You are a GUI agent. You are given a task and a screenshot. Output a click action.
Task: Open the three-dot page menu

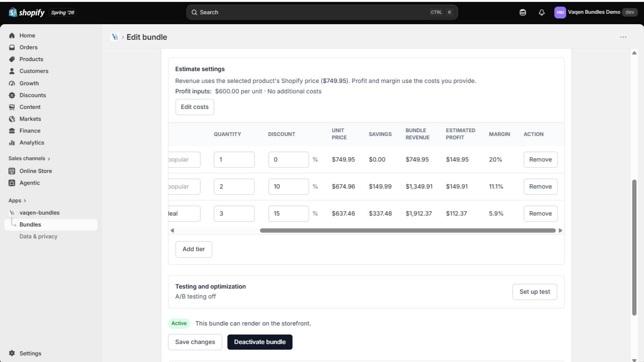(623, 37)
